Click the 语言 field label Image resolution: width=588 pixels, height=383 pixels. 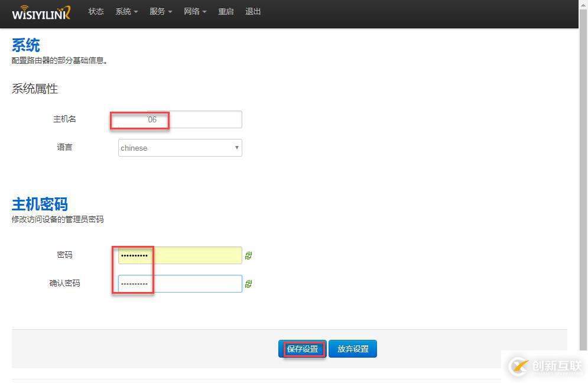coord(64,147)
